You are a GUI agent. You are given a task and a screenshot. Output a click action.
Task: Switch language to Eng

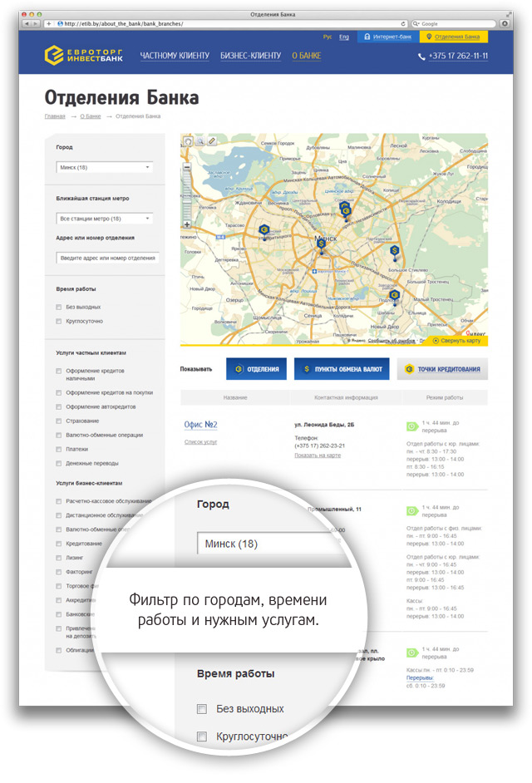(344, 37)
